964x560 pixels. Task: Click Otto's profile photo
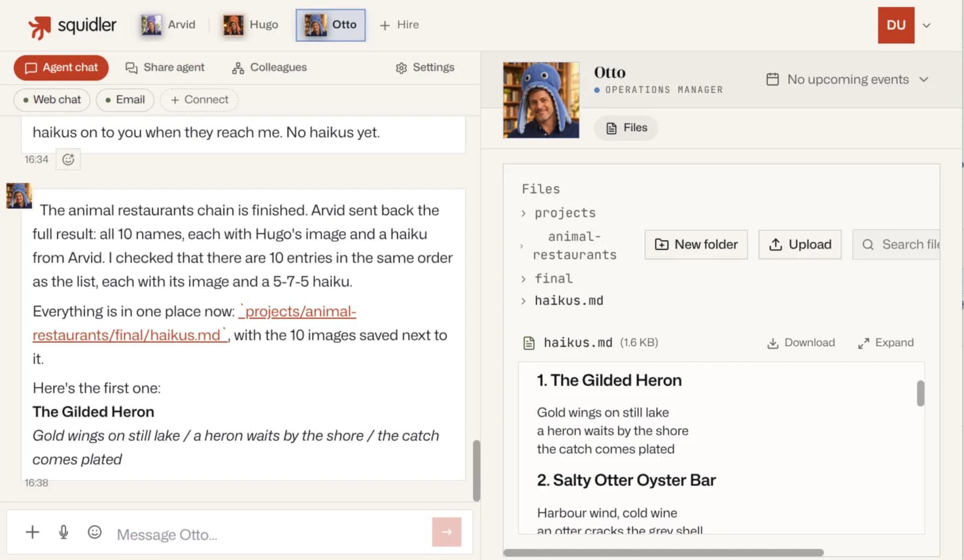pyautogui.click(x=541, y=100)
